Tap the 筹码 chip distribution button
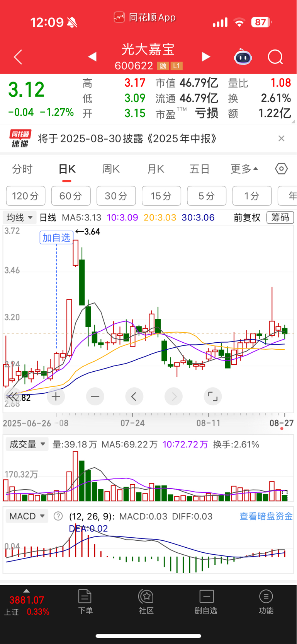Image resolution: width=297 pixels, height=644 pixels. click(x=280, y=217)
